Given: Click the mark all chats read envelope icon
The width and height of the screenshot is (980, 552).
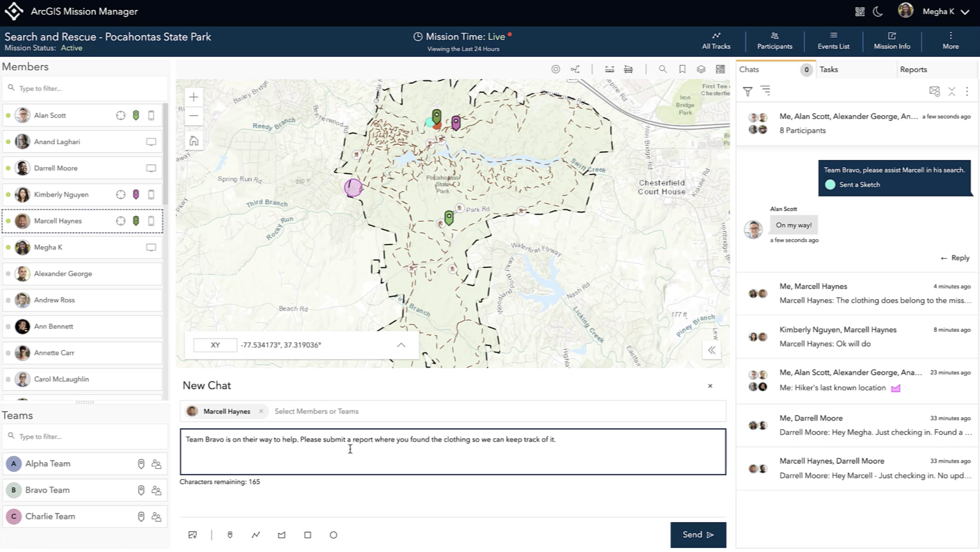Looking at the screenshot, I should tap(934, 91).
